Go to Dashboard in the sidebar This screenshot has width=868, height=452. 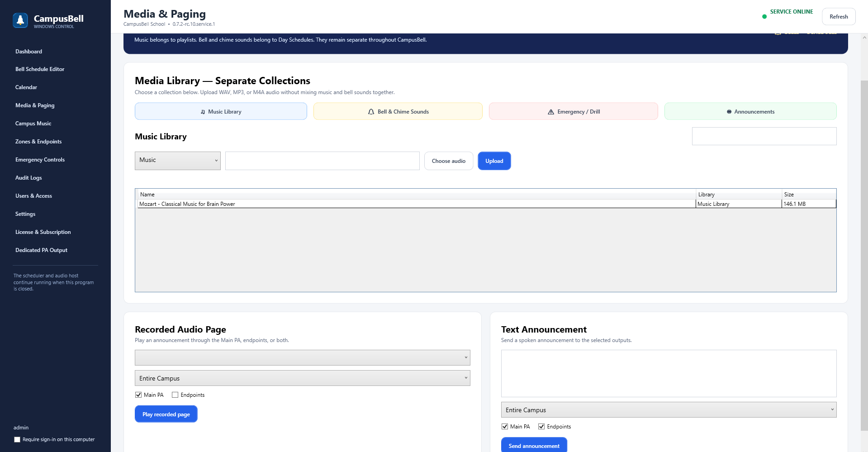coord(28,52)
